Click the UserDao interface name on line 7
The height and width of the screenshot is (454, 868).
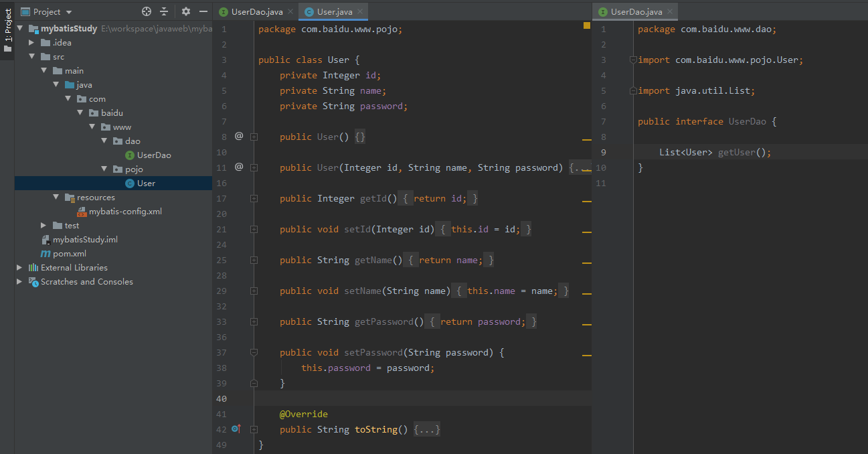tap(747, 121)
